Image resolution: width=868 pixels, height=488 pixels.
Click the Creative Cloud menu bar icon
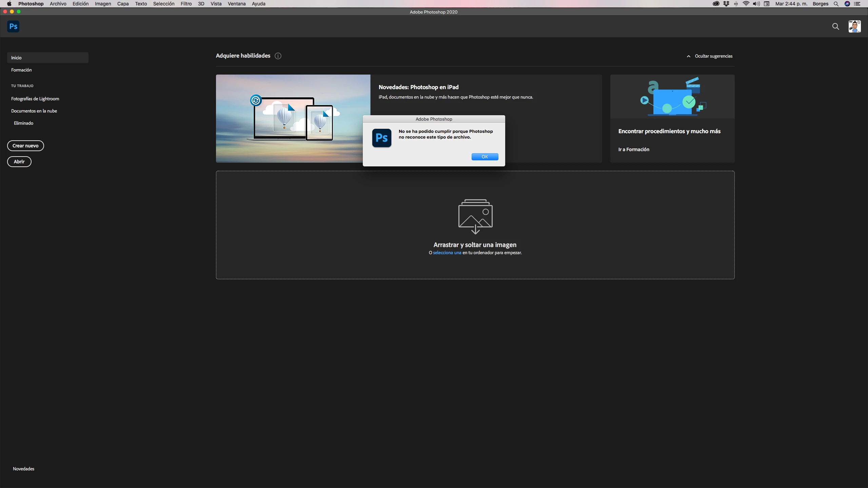click(716, 4)
